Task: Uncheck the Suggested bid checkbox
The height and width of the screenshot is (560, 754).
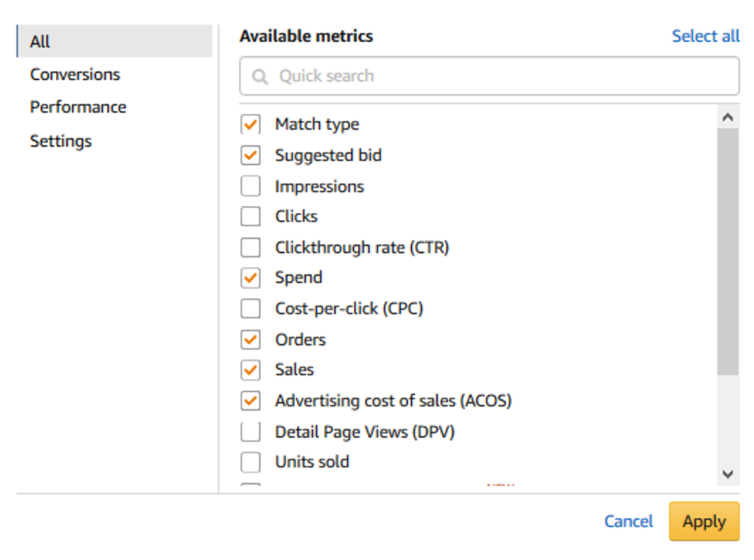Action: coord(250,155)
